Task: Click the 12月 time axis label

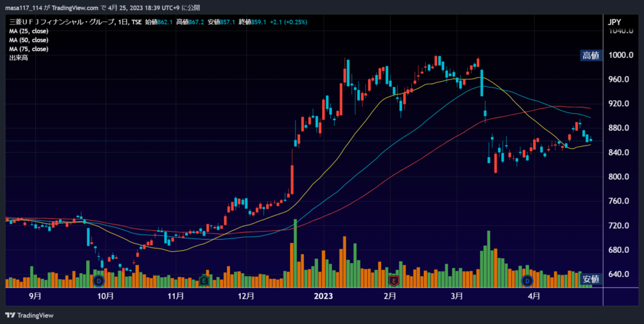Action: click(x=246, y=296)
